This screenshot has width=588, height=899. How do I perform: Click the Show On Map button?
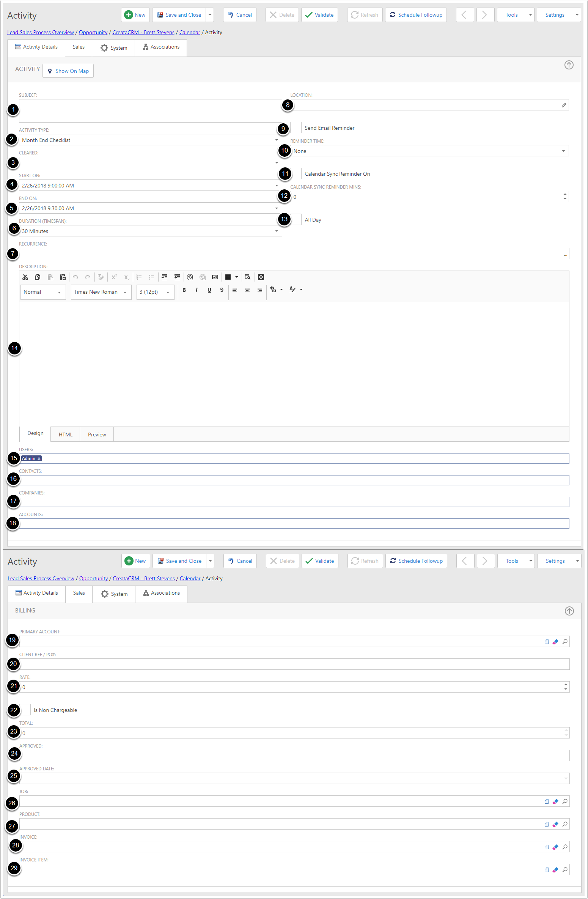(x=68, y=71)
